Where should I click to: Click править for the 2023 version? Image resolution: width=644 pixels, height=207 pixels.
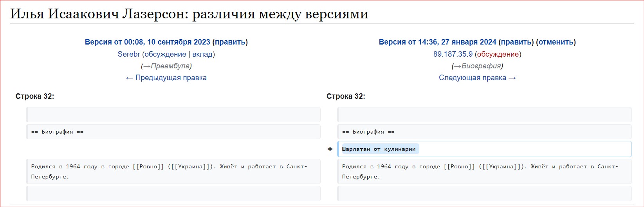click(230, 42)
